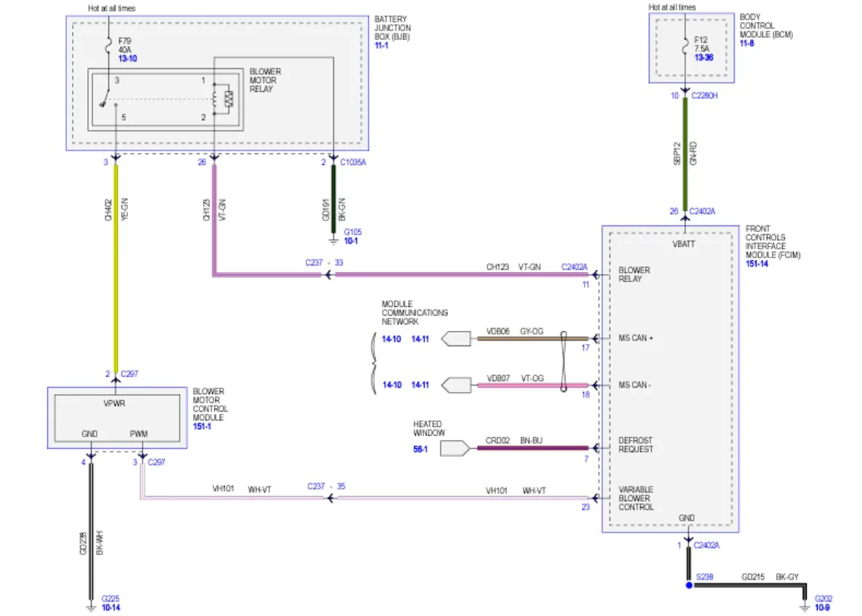
Task: Open the 11-8 Body Control Module reference
Action: [746, 44]
